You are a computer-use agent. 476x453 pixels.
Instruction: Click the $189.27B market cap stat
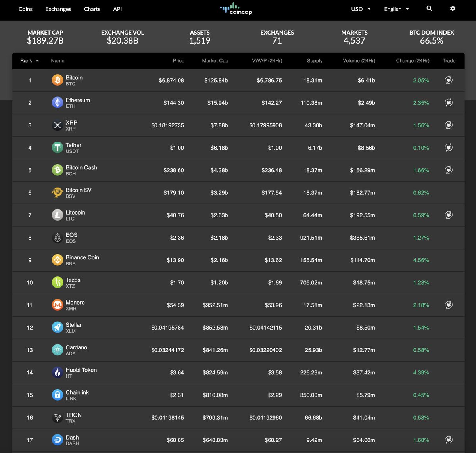point(45,40)
